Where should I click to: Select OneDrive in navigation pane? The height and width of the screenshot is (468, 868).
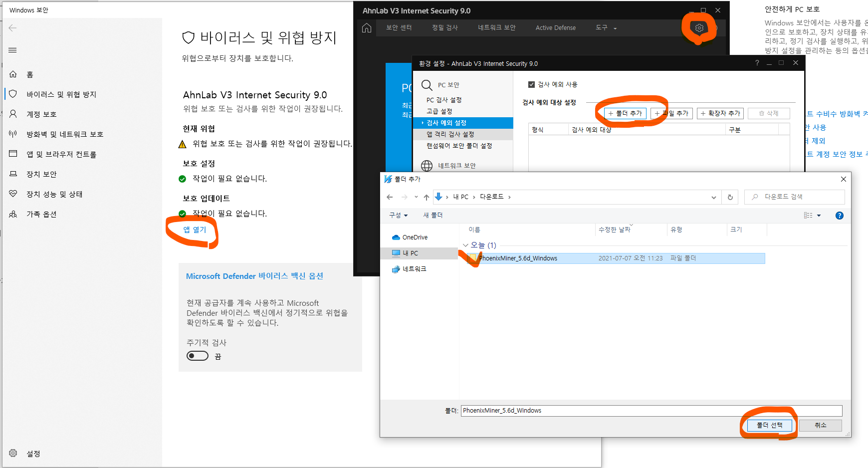click(415, 237)
